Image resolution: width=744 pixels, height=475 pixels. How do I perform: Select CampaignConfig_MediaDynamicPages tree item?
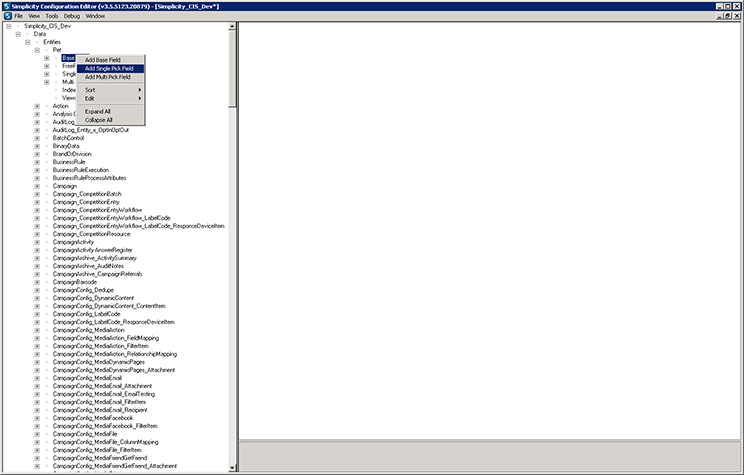[x=99, y=362]
